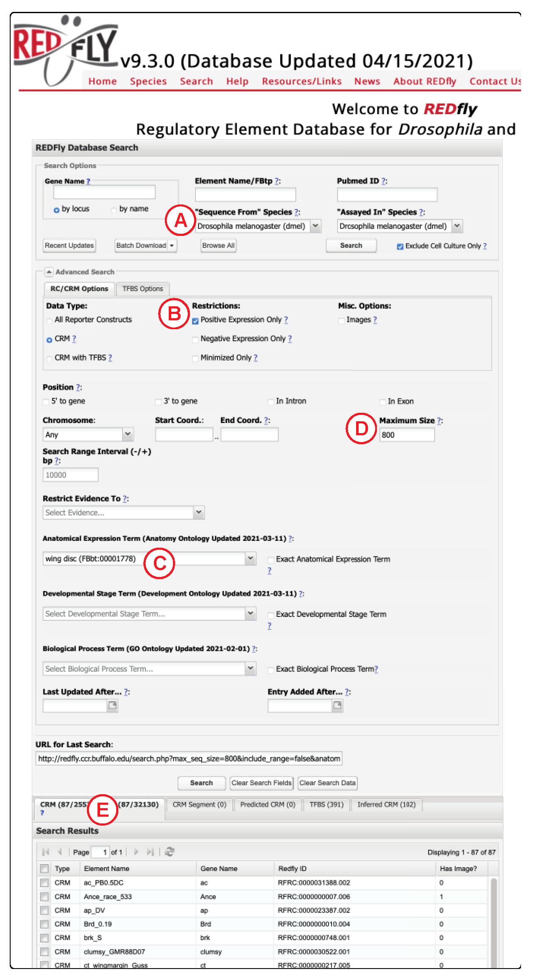535x980 pixels.
Task: Go to next results page
Action: click(136, 852)
